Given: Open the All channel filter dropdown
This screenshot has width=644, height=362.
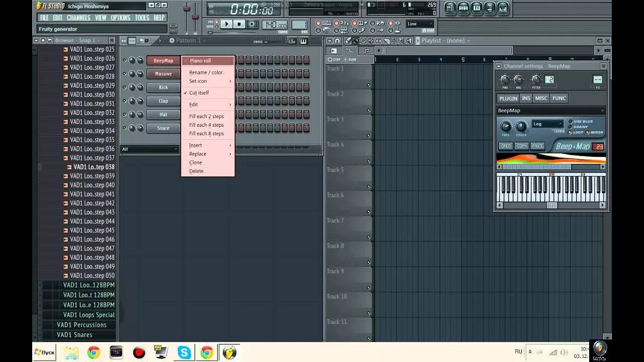Looking at the screenshot, I should click(149, 149).
